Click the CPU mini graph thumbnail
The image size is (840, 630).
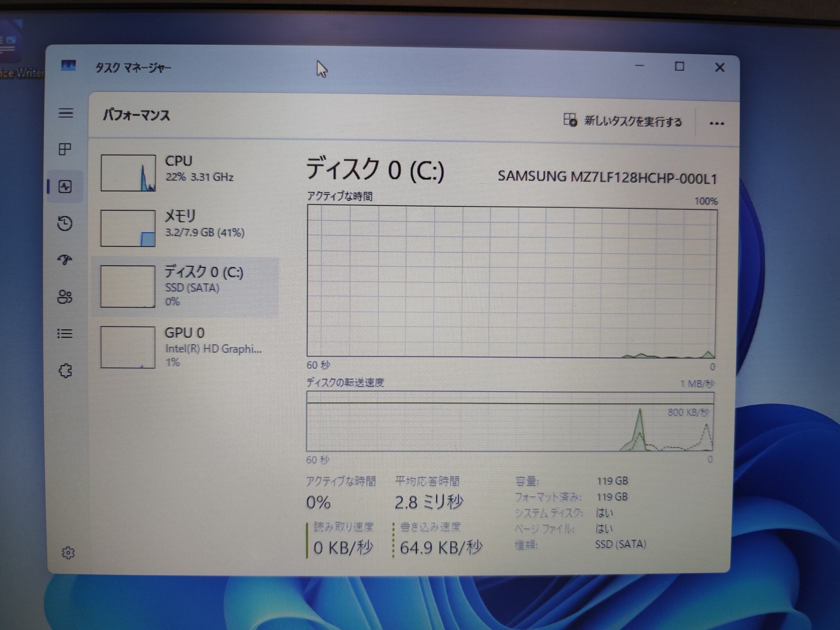point(128,173)
